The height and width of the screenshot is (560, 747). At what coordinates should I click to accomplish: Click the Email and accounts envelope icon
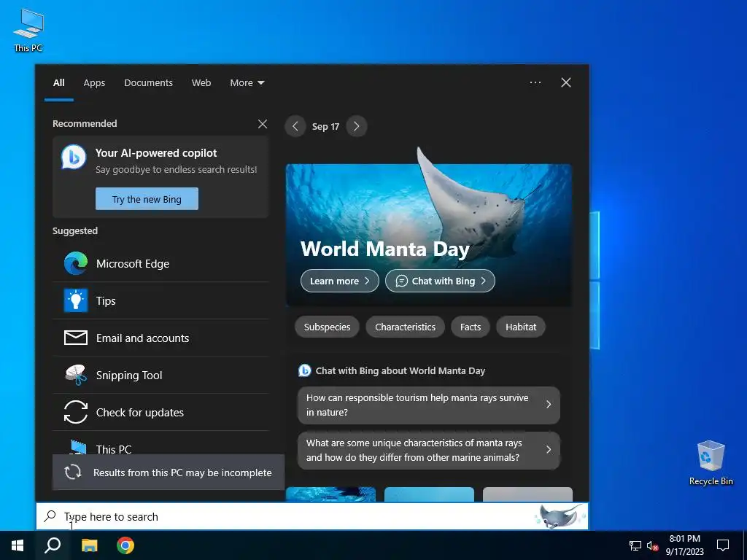pos(76,338)
